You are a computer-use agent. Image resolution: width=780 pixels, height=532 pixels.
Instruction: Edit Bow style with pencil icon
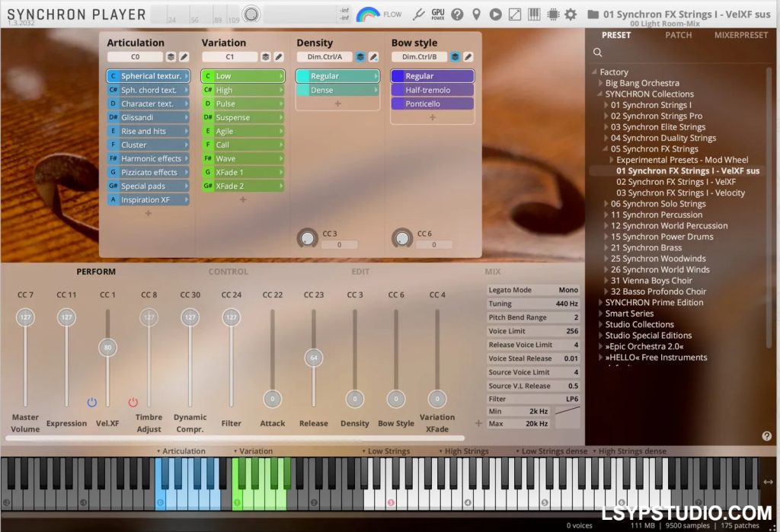tap(468, 56)
